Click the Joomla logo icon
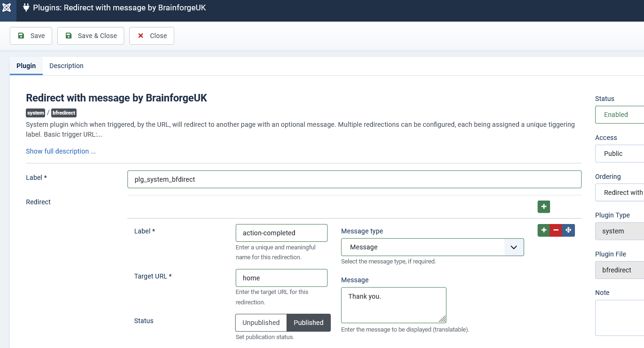Screen dimensions: 644x348 pos(7,8)
